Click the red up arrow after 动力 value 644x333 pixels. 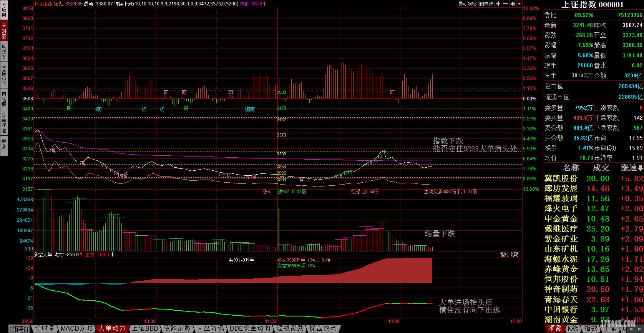click(x=81, y=255)
